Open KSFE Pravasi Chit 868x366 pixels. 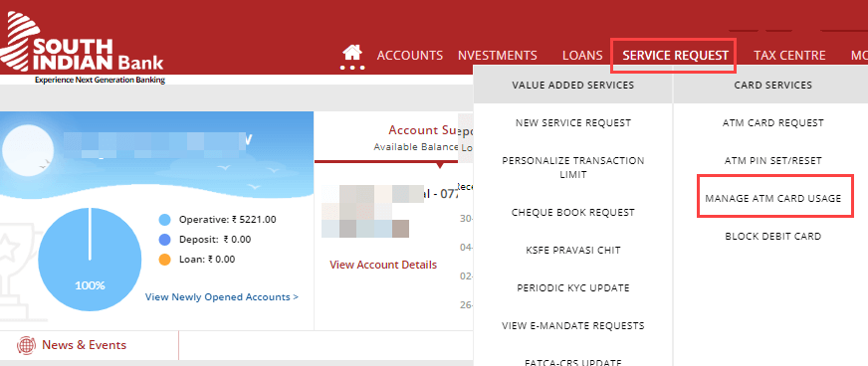pyautogui.click(x=573, y=250)
